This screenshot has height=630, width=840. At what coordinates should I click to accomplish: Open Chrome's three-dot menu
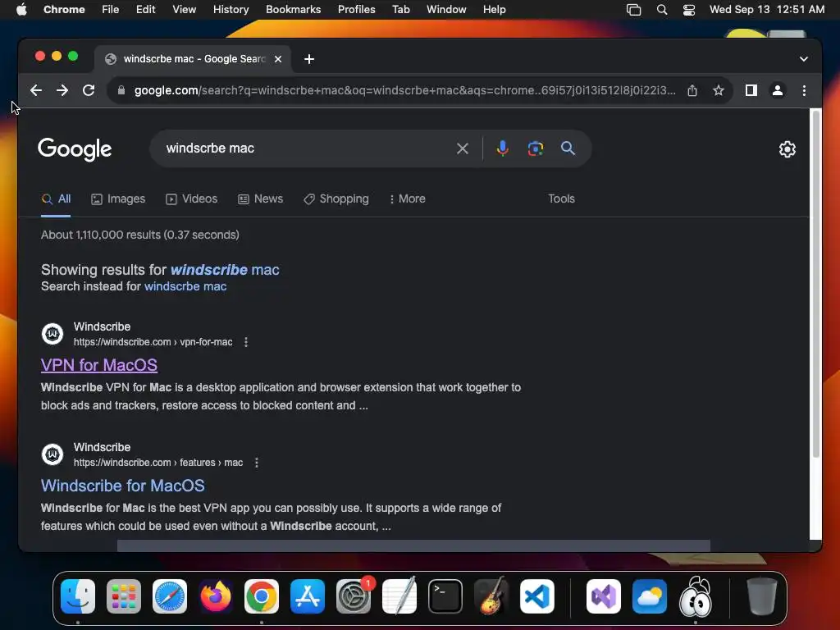(804, 90)
